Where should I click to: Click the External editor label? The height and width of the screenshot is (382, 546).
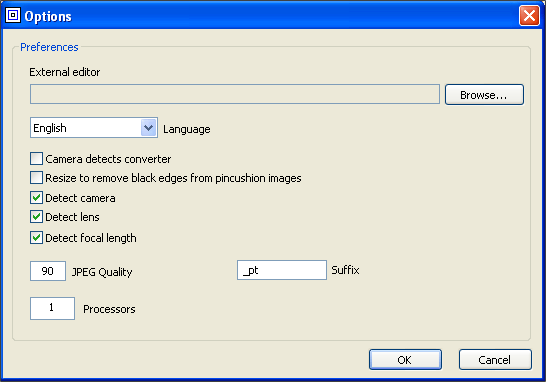tap(64, 72)
